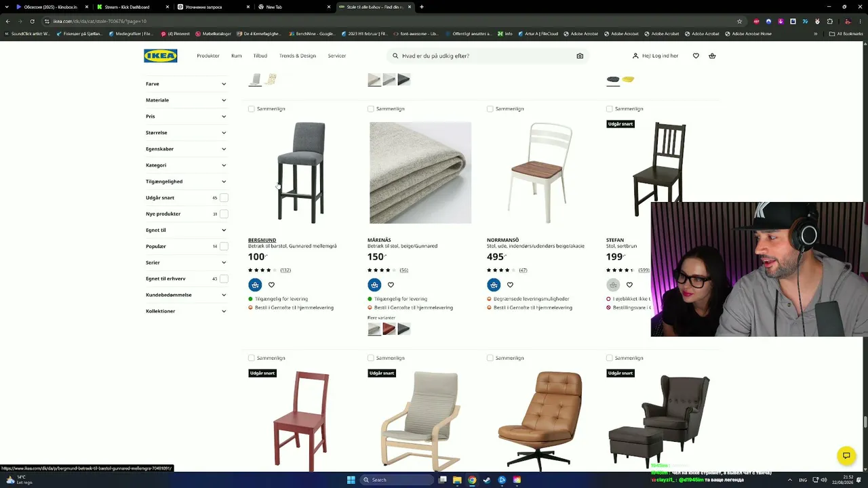Screen dimensions: 868x488
Task: Expand the Kundebedømmelse filter
Action: coord(186,296)
